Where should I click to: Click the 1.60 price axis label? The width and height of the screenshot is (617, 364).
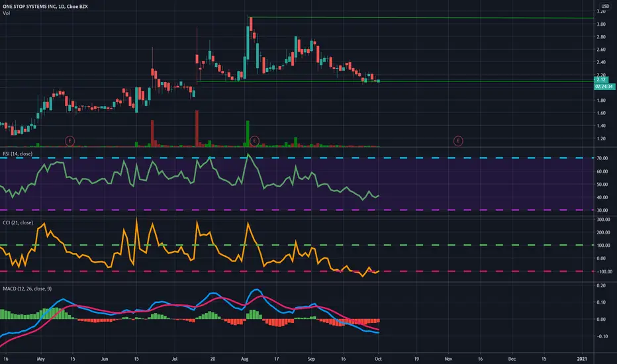pyautogui.click(x=601, y=113)
